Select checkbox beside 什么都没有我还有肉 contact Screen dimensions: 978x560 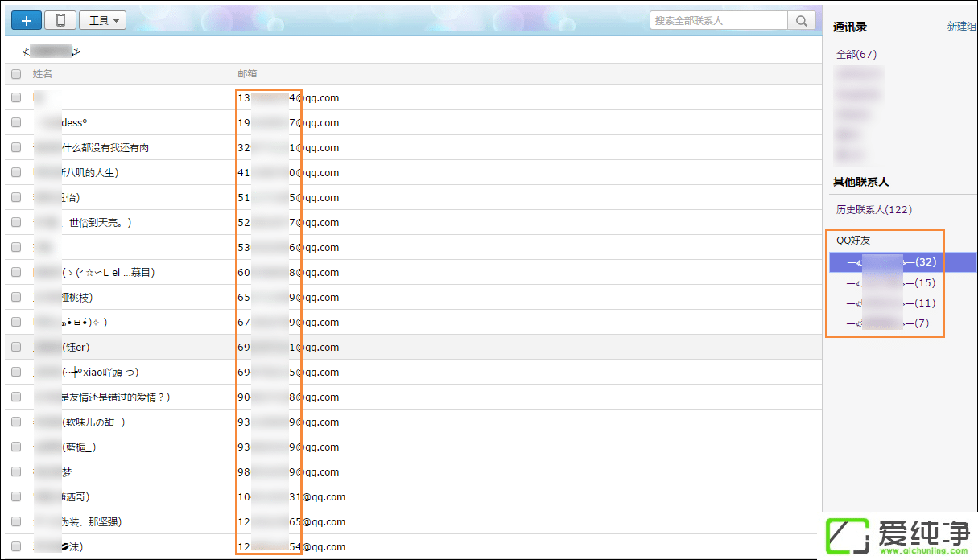[x=16, y=148]
